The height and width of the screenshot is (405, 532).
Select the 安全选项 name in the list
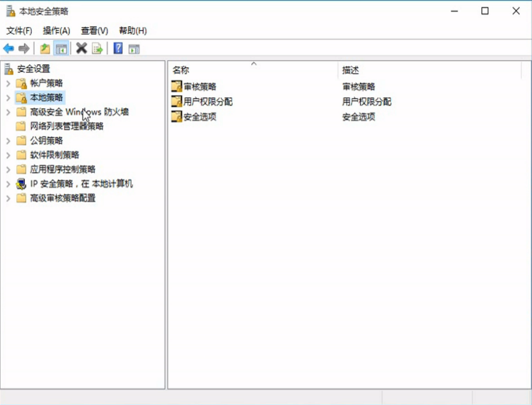click(199, 117)
